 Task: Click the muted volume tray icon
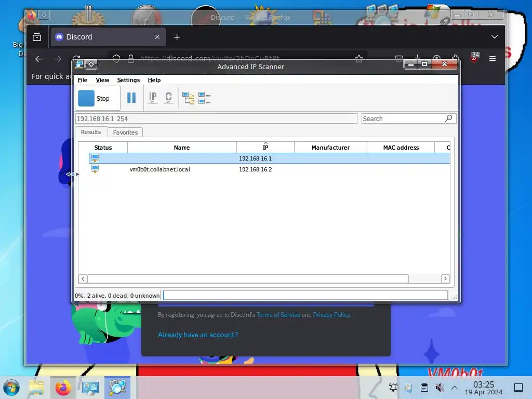click(x=440, y=387)
